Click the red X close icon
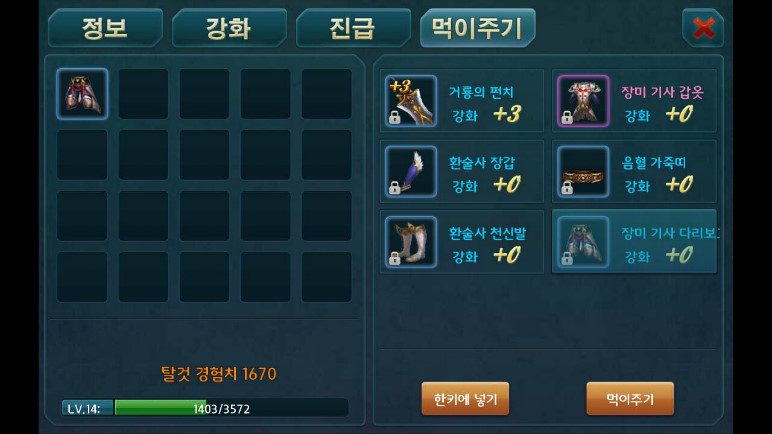The height and width of the screenshot is (434, 772). coord(703,28)
